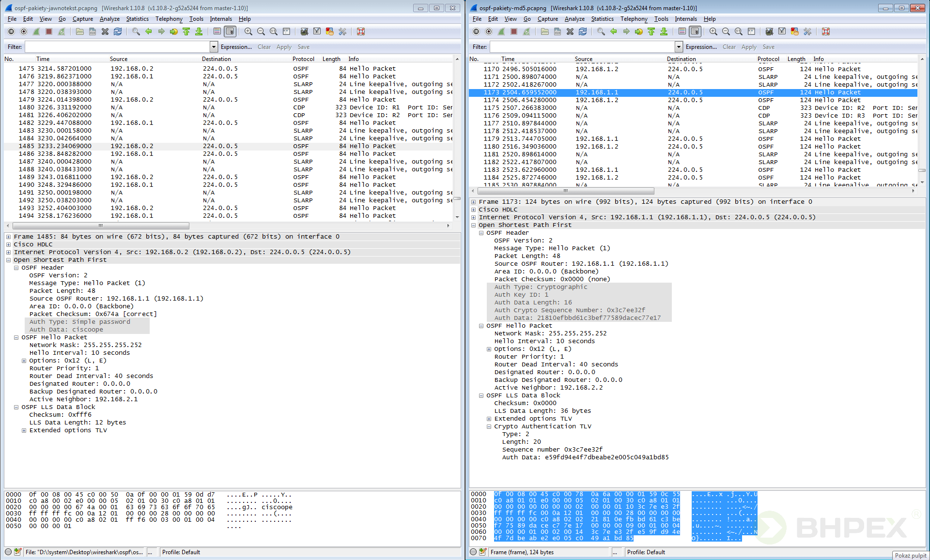Open Coloring rules icon in right window toolbar
Screen dimensions: 930x560
click(795, 31)
